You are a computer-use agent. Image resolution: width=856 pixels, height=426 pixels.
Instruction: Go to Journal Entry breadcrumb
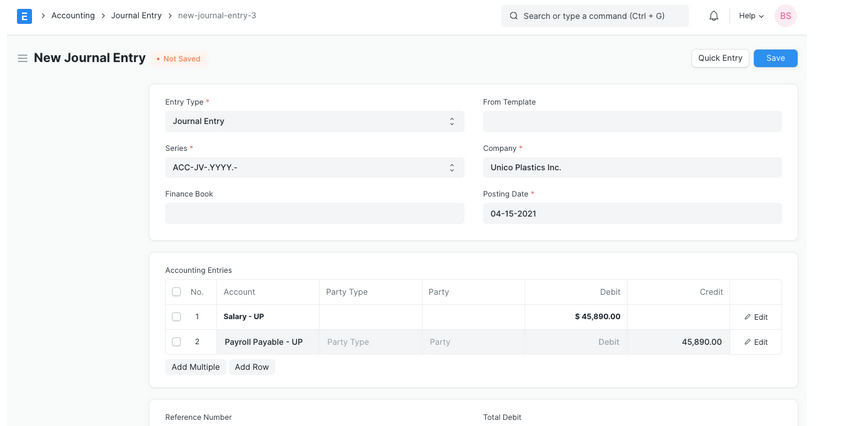136,16
